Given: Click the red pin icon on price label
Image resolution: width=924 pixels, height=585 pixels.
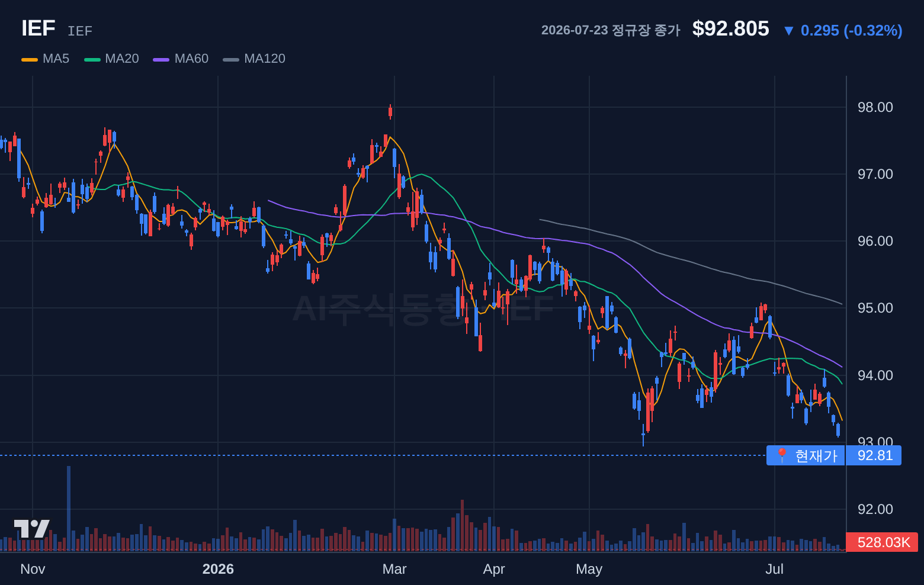Looking at the screenshot, I should (782, 455).
